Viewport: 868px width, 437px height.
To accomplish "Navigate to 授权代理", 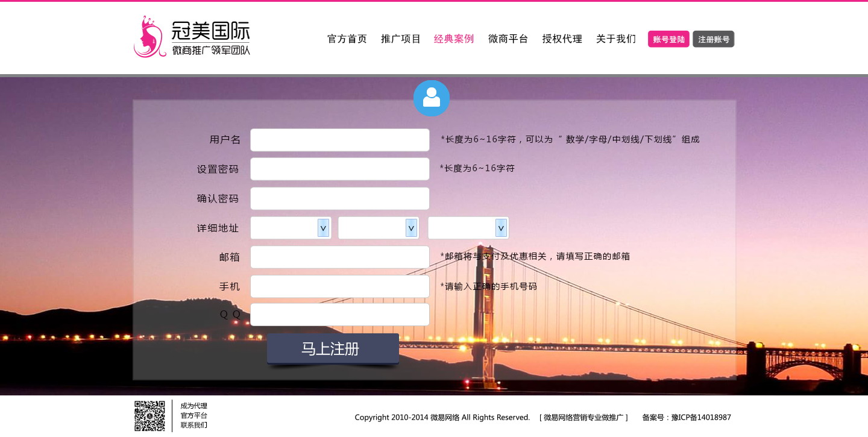I will [562, 39].
